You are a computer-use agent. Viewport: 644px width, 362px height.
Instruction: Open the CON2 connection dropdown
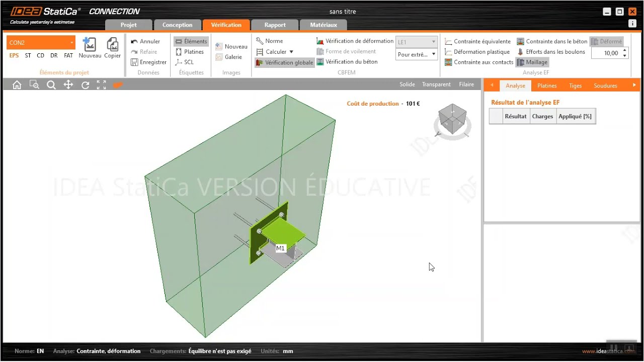click(41, 43)
